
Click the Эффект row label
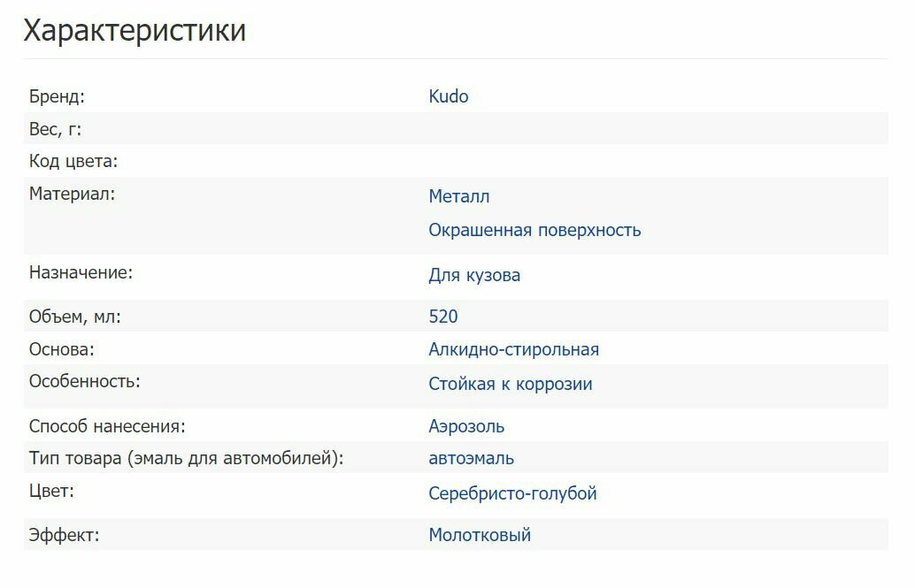tap(64, 535)
